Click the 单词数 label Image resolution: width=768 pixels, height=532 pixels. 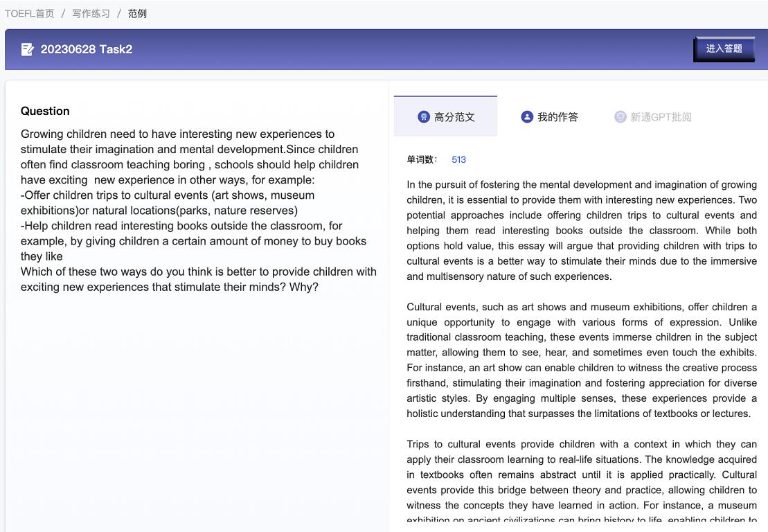click(422, 159)
